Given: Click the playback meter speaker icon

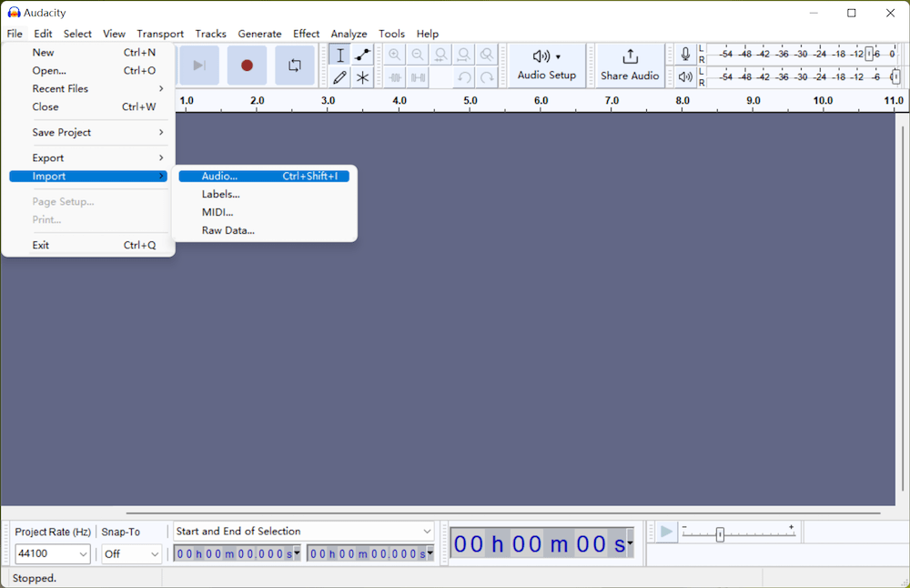Looking at the screenshot, I should point(685,76).
